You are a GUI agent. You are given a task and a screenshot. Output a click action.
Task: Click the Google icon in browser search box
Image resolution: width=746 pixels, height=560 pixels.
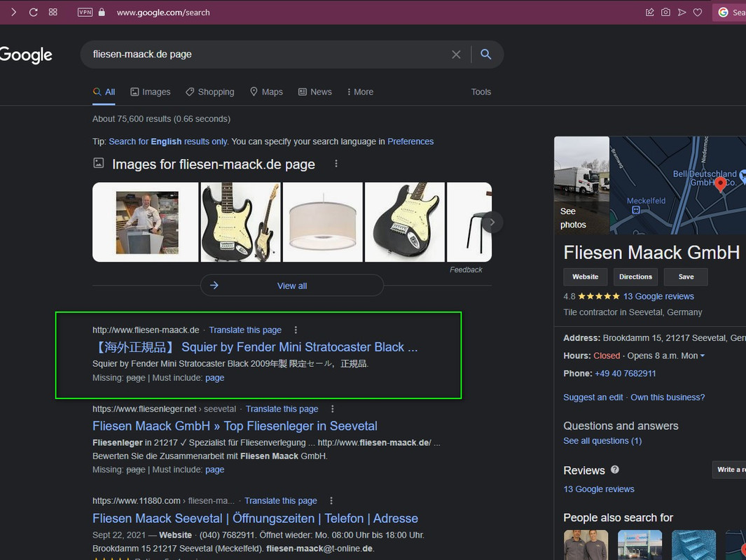[x=723, y=13]
